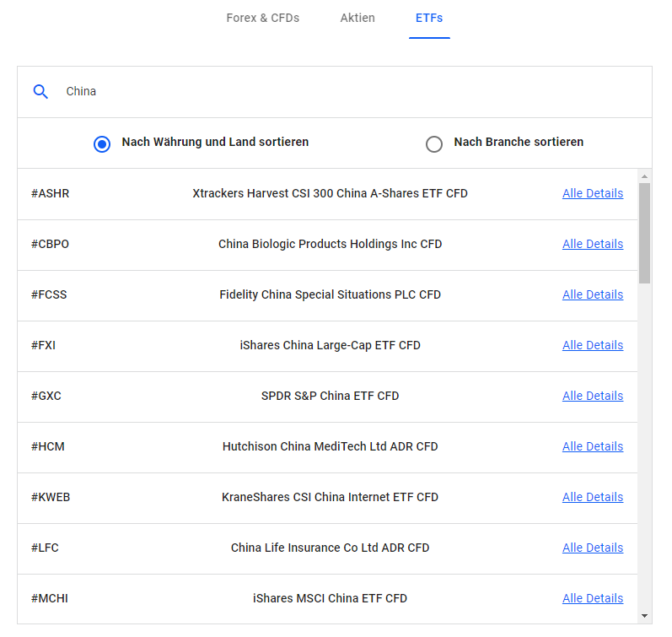672x637 pixels.
Task: Select the #CBPO ticker symbol
Action: coord(50,244)
